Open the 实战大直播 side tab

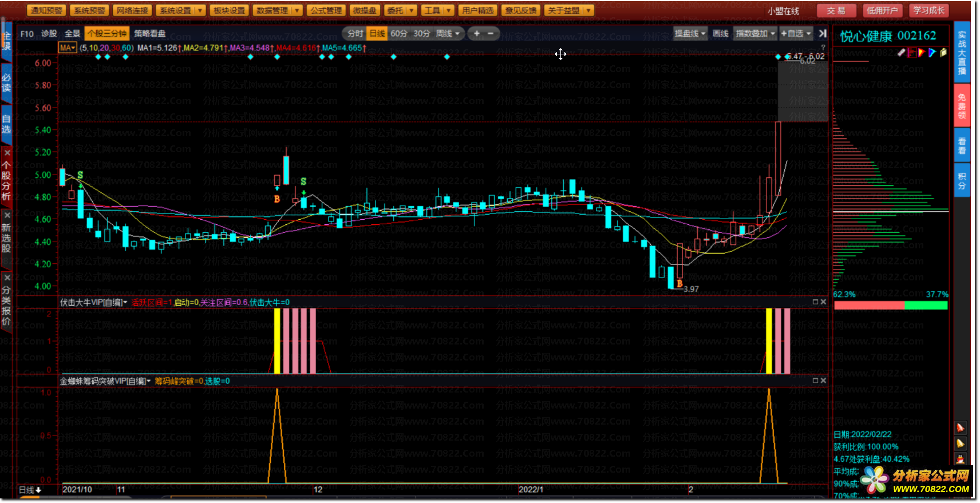(x=962, y=51)
